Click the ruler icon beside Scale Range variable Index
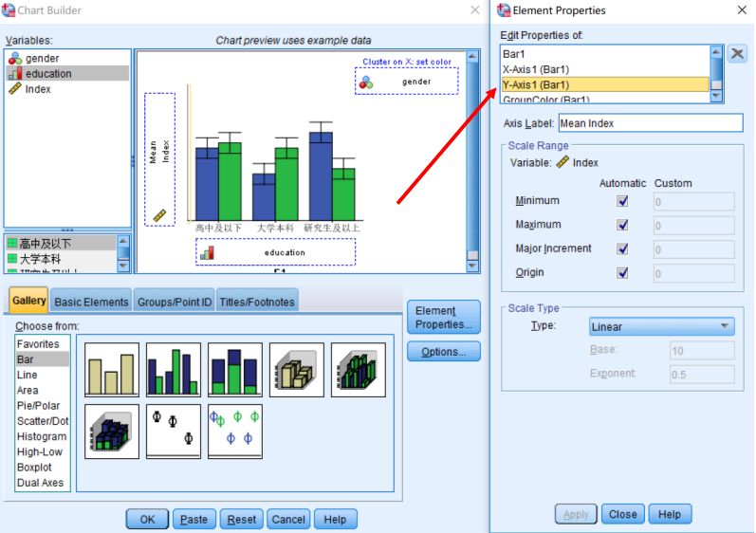The height and width of the screenshot is (533, 756). point(562,162)
